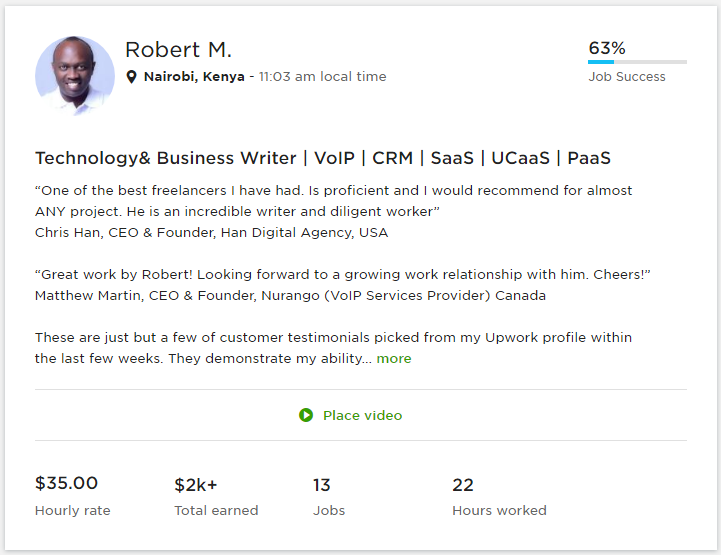Click the Hourly rate label
Viewport: 721px width, 555px height.
coord(72,511)
